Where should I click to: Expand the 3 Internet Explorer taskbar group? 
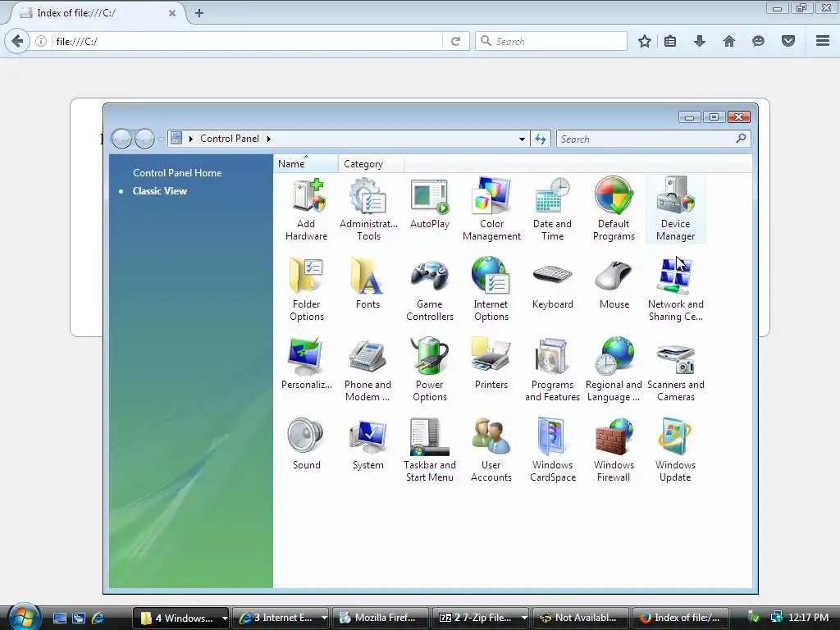(x=323, y=618)
